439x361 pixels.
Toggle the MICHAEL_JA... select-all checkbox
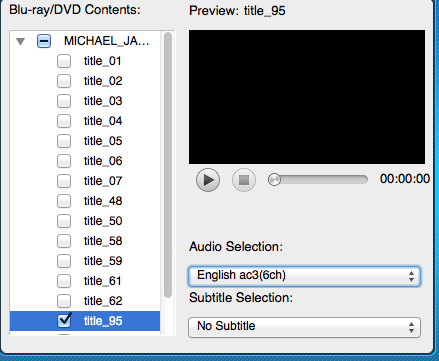(44, 41)
